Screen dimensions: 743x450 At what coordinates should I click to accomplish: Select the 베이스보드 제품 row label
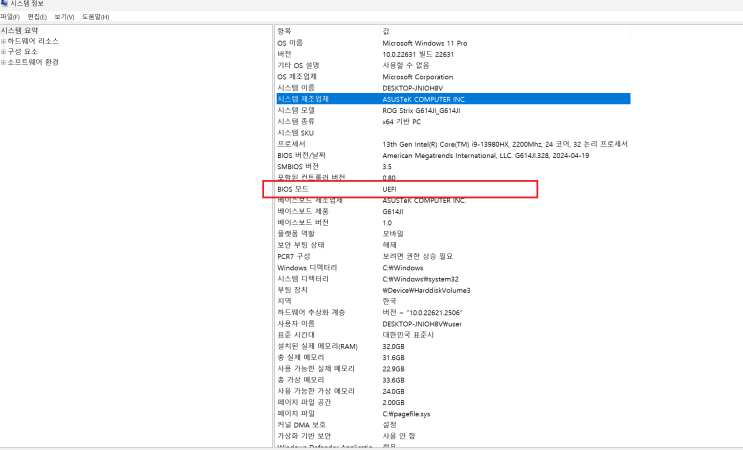tap(303, 211)
